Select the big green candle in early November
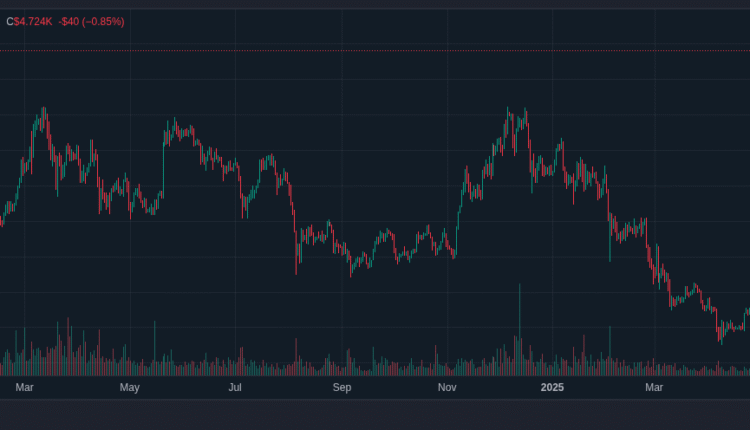Viewport: 750px width, 430px height. (458, 215)
